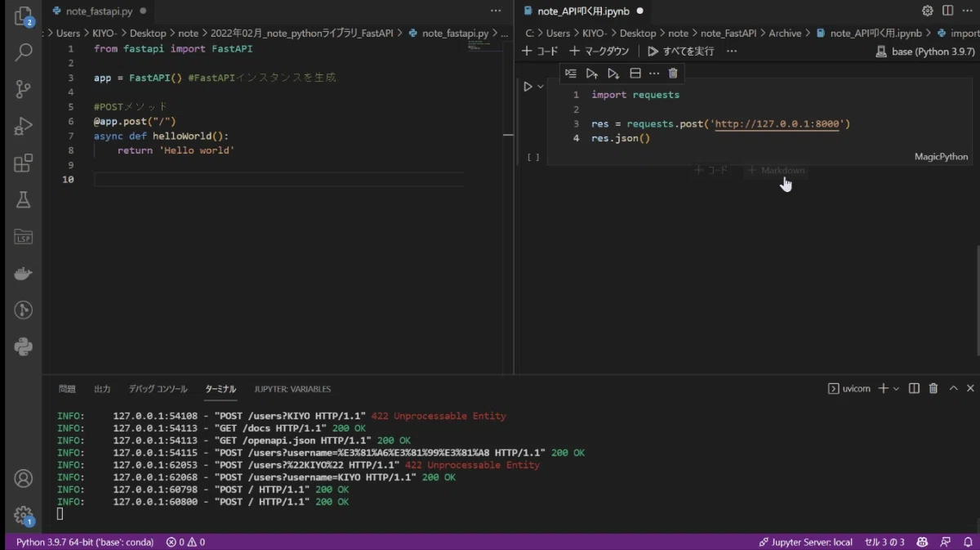
Task: Change cell language MagicPython
Action: tap(942, 156)
